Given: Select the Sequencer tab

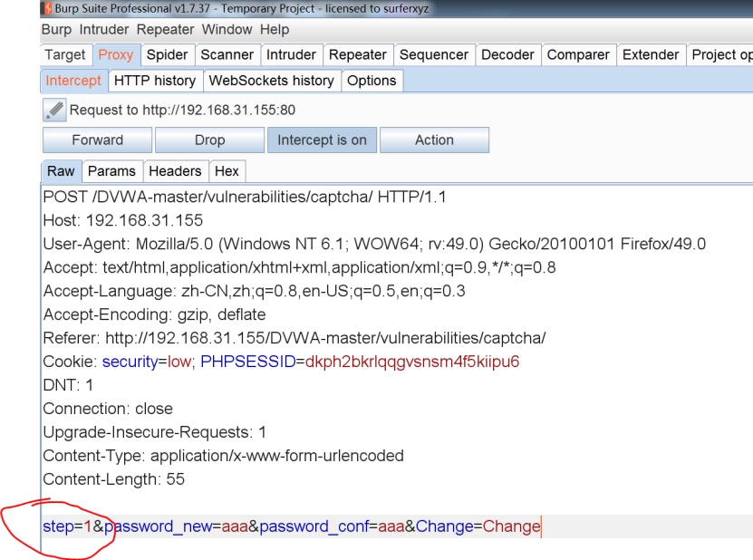Looking at the screenshot, I should [434, 54].
